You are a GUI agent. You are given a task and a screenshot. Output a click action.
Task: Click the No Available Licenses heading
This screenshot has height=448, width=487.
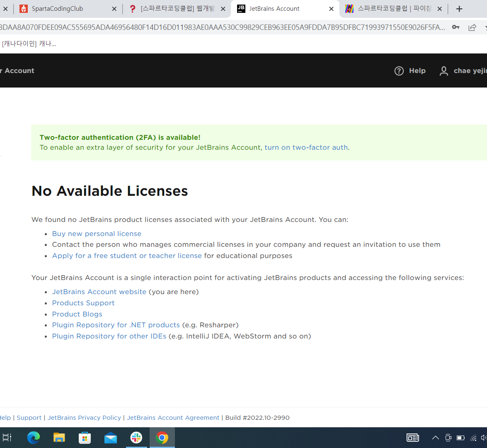pyautogui.click(x=110, y=190)
